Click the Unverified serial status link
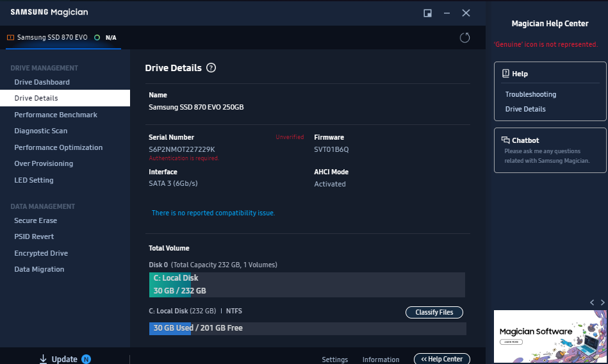Viewport: 608px width, 364px height. (290, 137)
